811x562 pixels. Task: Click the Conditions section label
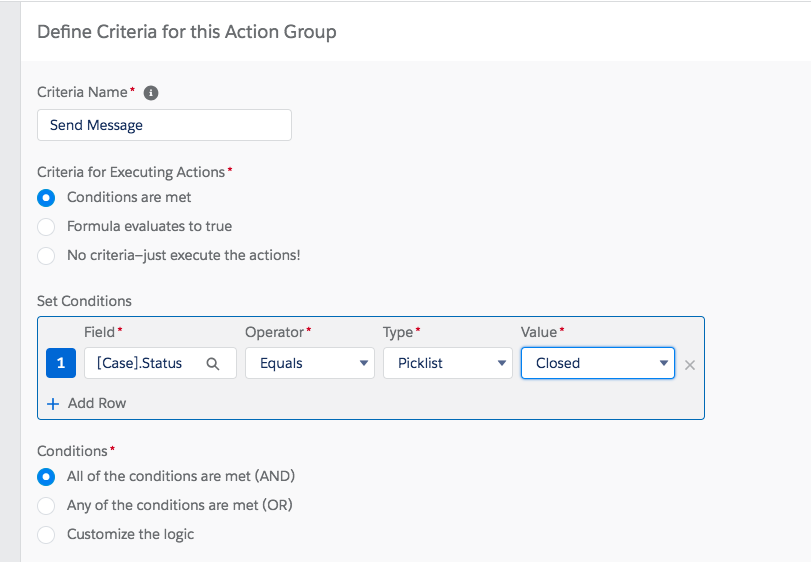[72, 451]
